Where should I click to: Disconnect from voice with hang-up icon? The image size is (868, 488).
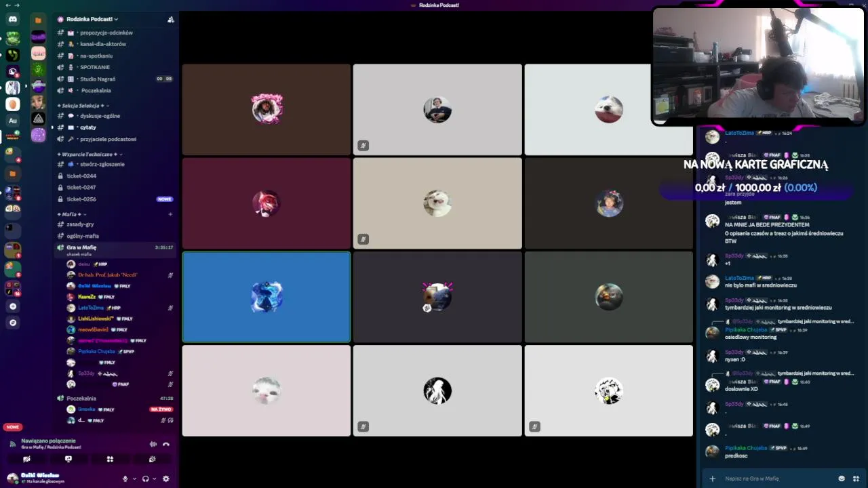[166, 444]
